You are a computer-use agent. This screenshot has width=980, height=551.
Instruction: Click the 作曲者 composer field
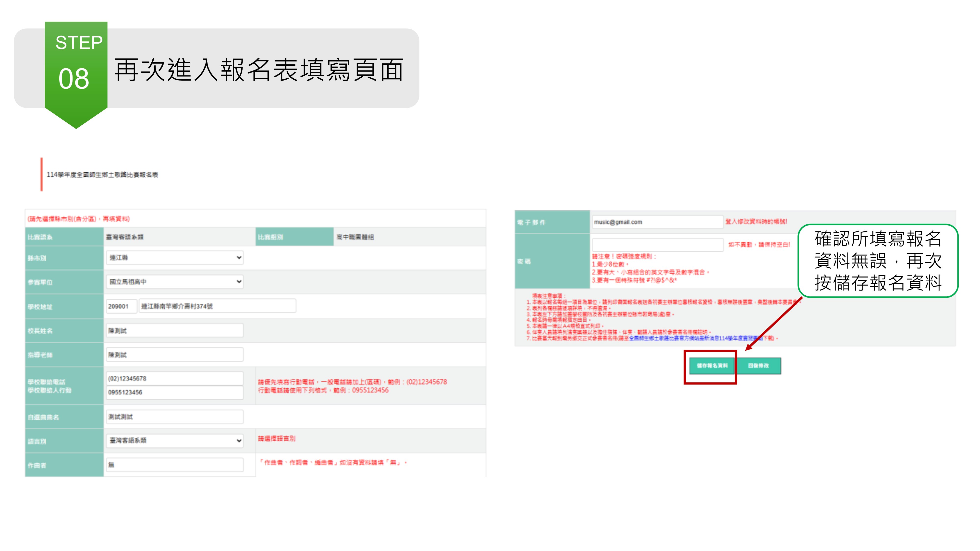tap(174, 465)
